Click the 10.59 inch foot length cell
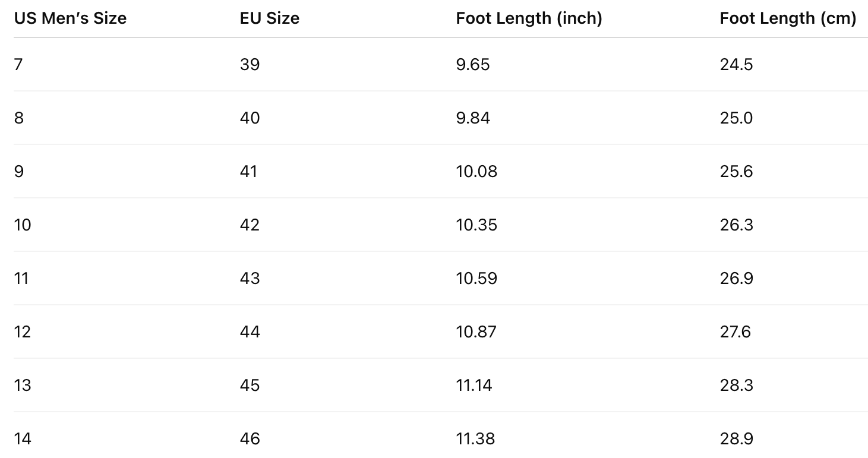The image size is (868, 458). click(x=476, y=278)
